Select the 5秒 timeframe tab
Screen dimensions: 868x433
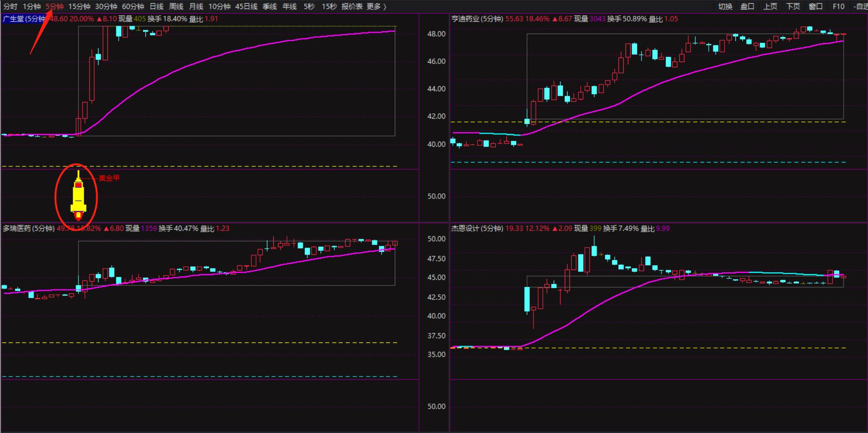[309, 7]
